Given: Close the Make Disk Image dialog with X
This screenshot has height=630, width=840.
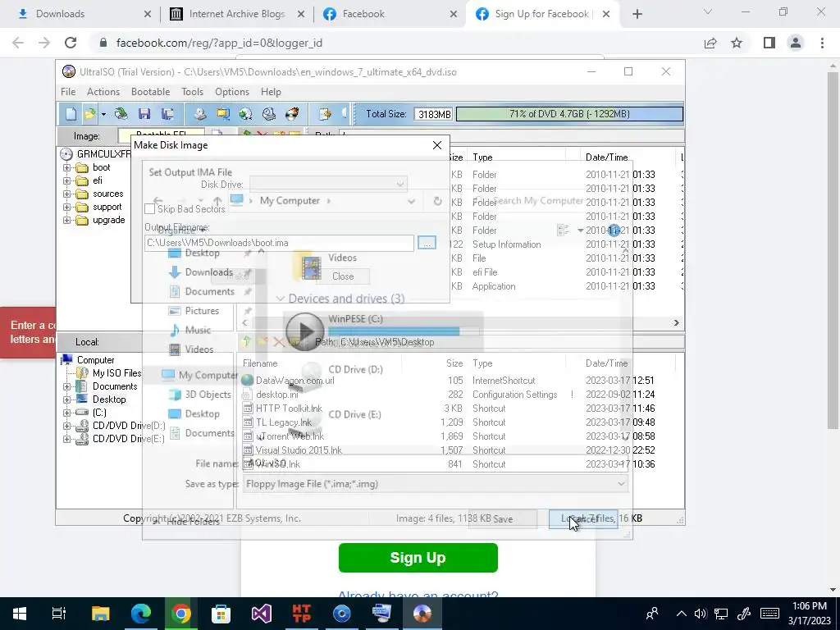Looking at the screenshot, I should [x=437, y=145].
